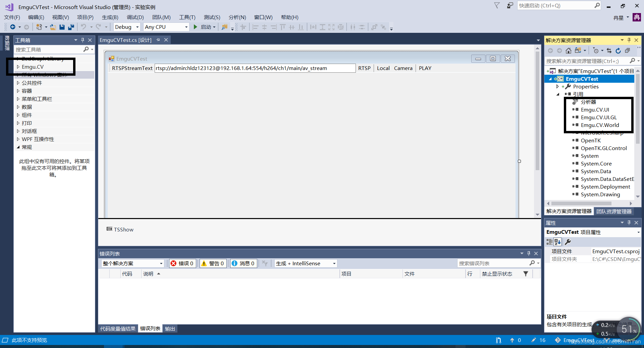Click Solution Explorer view switch icon

coord(578,51)
